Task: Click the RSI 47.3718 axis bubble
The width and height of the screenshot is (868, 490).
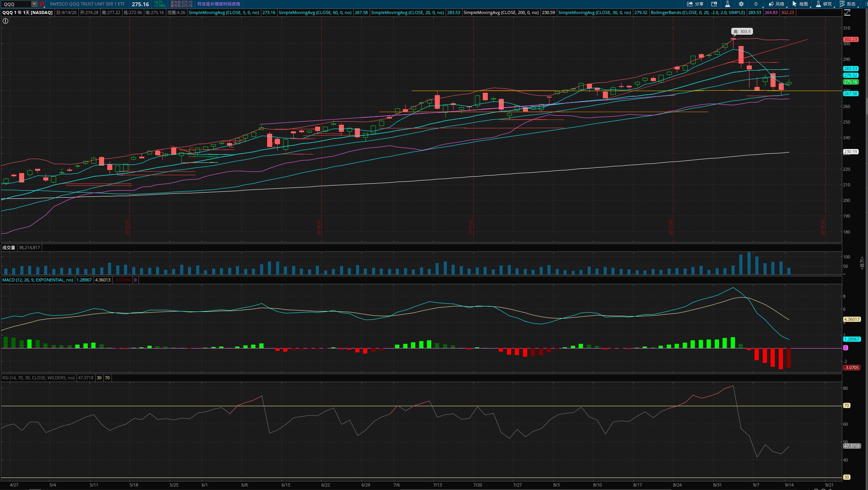Action: [852, 446]
